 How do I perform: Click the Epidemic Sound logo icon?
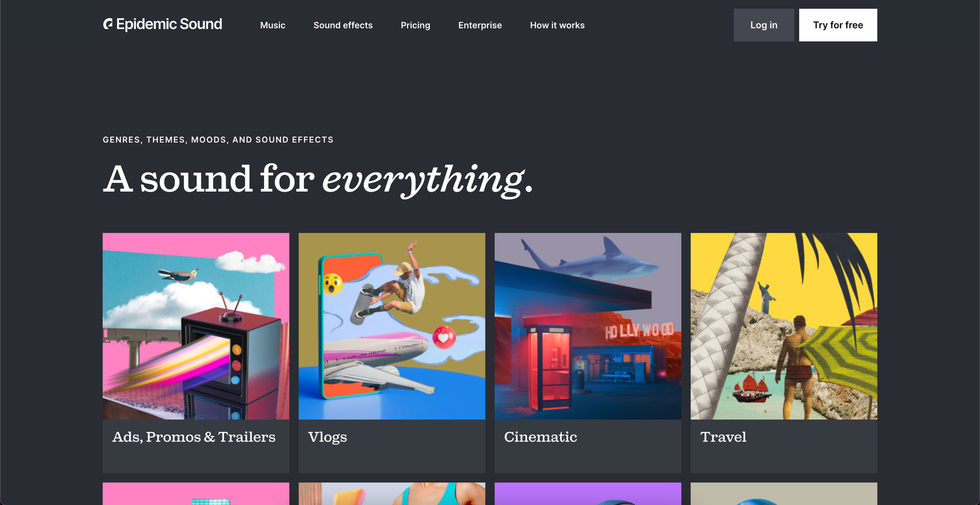(x=108, y=24)
